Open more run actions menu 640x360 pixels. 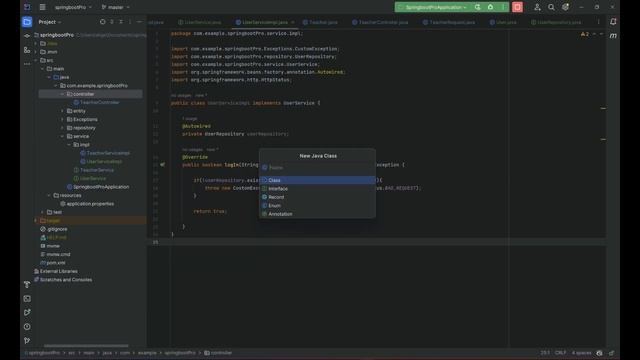point(503,7)
